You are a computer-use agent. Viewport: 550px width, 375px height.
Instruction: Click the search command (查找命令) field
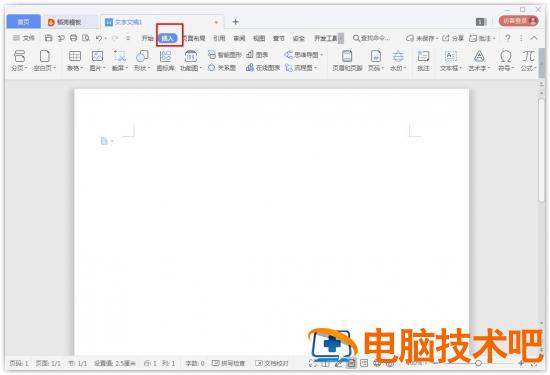tap(371, 38)
